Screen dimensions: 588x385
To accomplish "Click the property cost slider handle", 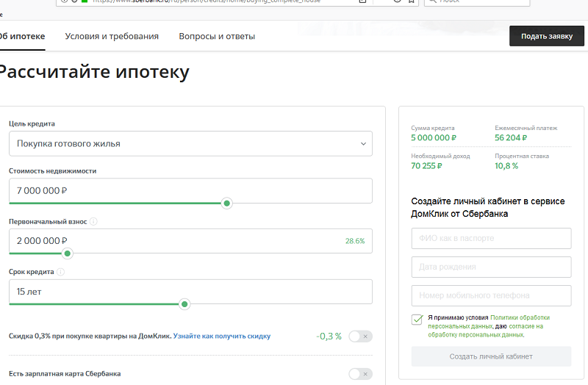I will [x=226, y=204].
